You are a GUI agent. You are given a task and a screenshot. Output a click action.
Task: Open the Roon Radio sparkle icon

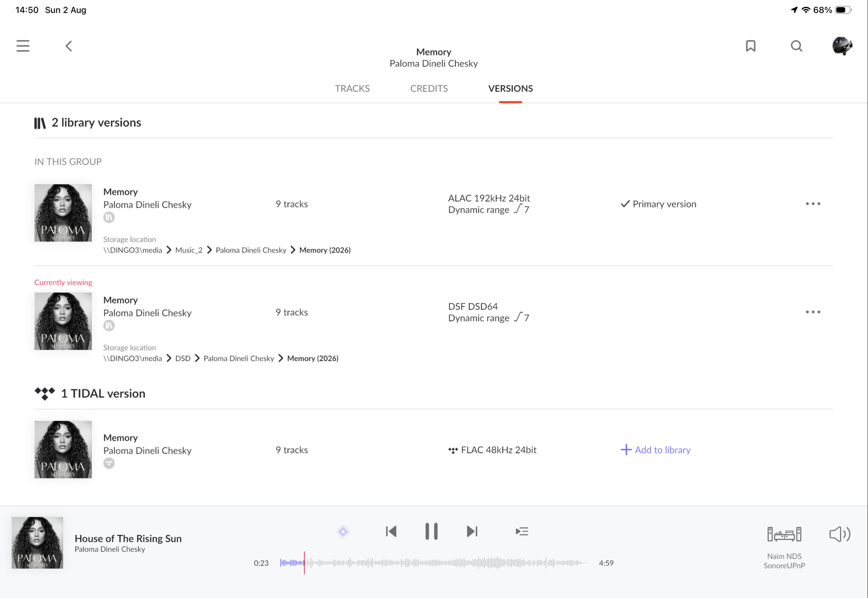343,532
